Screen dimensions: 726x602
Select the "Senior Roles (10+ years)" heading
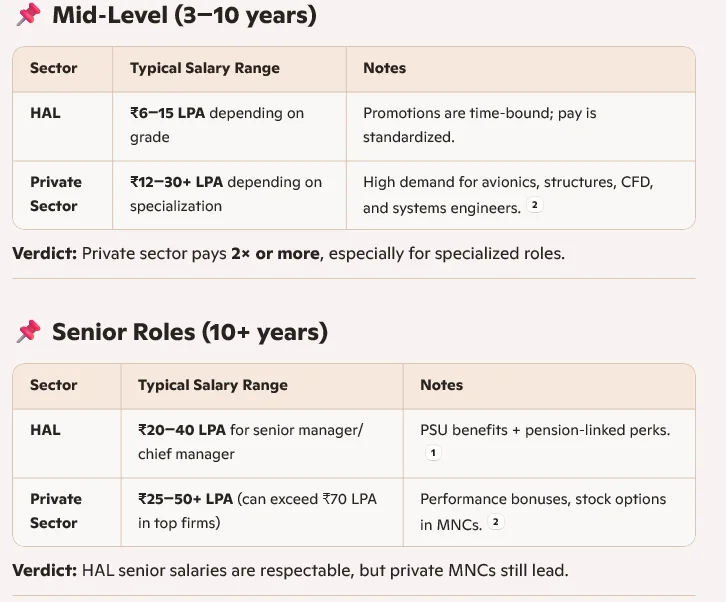(x=190, y=332)
